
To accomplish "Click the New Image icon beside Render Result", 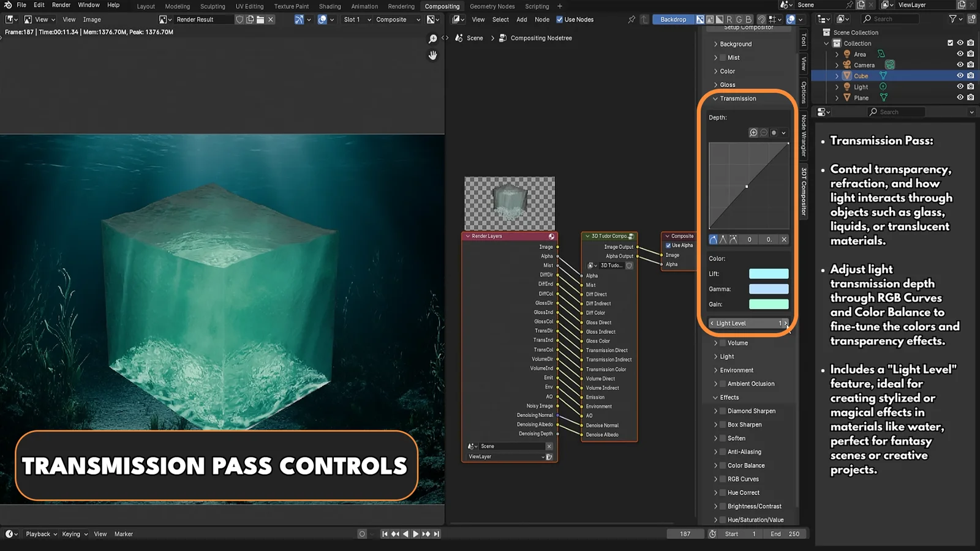I will (x=250, y=19).
